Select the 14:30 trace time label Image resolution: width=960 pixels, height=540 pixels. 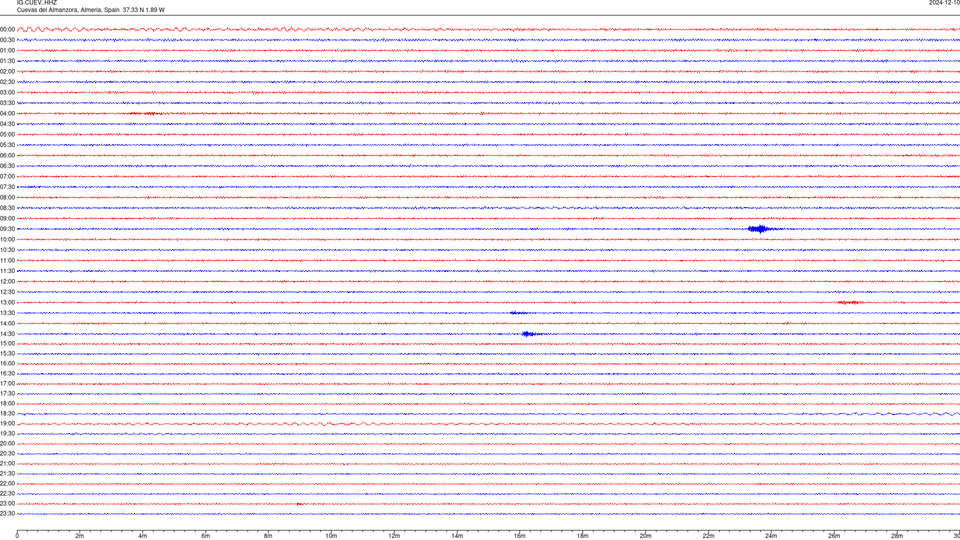pos(7,334)
